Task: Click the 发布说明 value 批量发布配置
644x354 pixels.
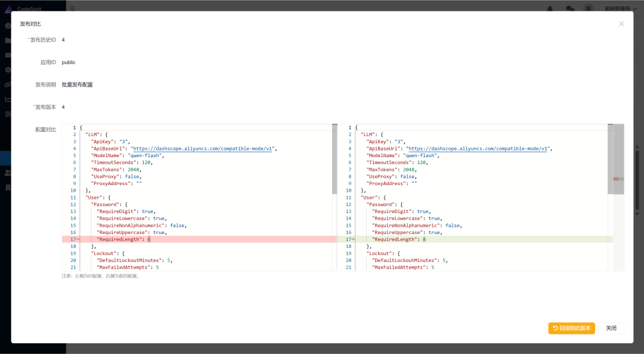Action: click(77, 85)
